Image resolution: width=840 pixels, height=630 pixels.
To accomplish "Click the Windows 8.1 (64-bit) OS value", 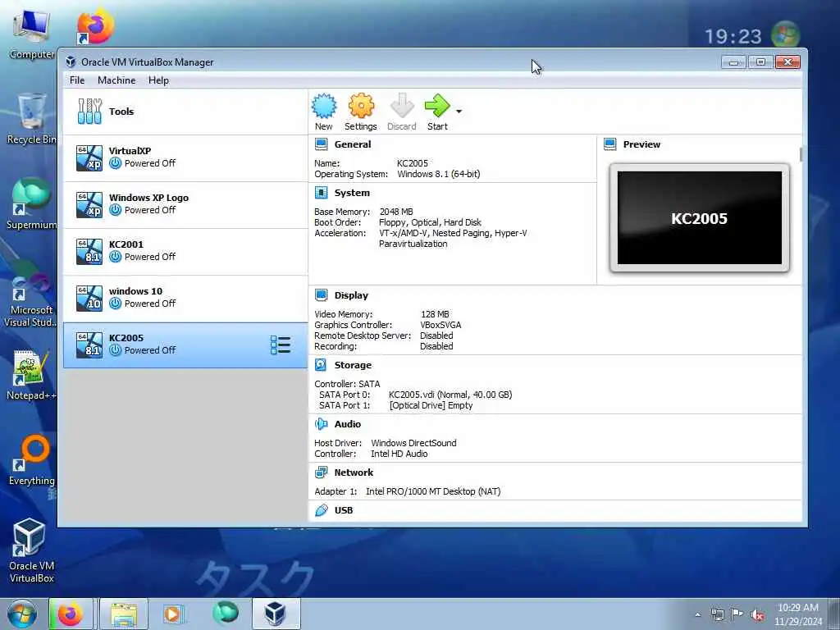I will 438,174.
